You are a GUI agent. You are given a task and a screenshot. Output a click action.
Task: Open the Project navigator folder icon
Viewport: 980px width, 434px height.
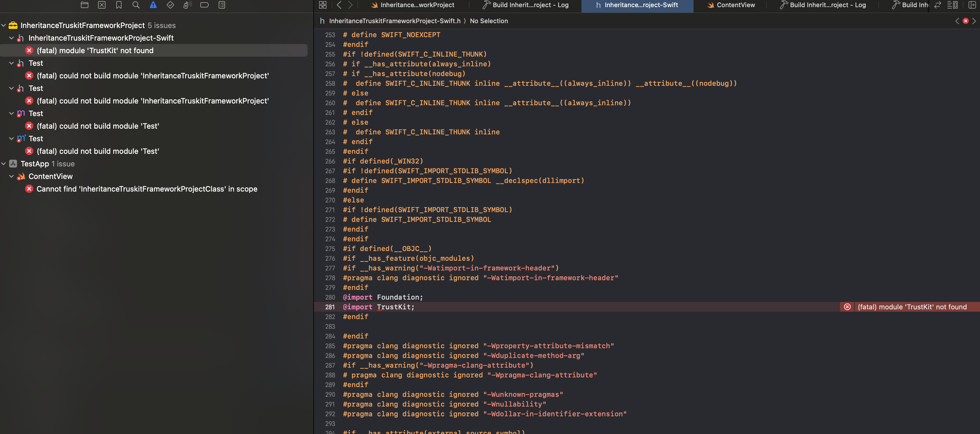84,5
